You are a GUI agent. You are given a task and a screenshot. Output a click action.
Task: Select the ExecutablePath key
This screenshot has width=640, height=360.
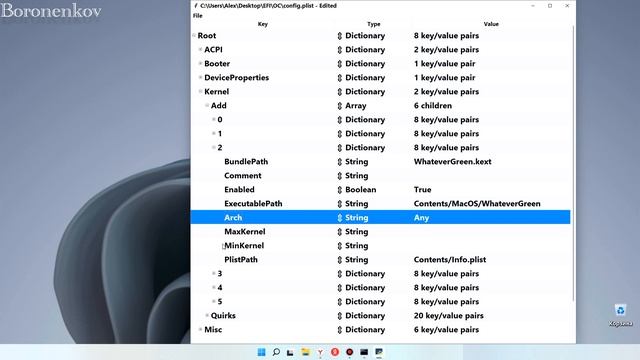point(253,203)
